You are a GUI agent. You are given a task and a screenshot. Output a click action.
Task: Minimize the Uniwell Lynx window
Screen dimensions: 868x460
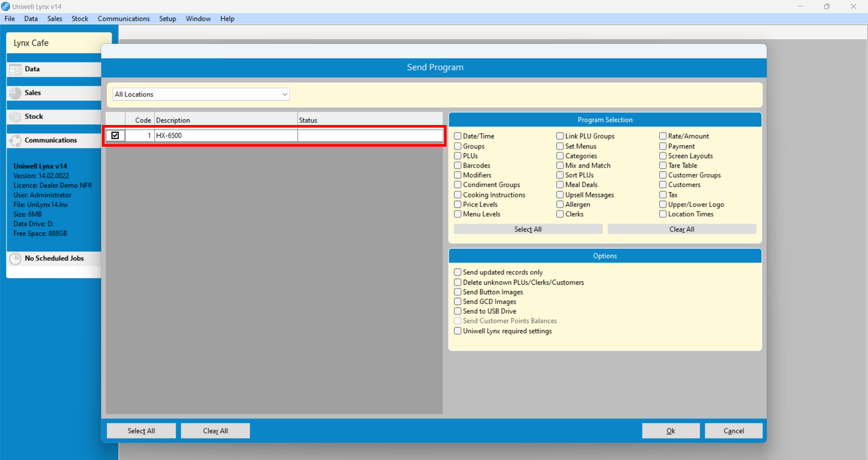click(x=800, y=7)
